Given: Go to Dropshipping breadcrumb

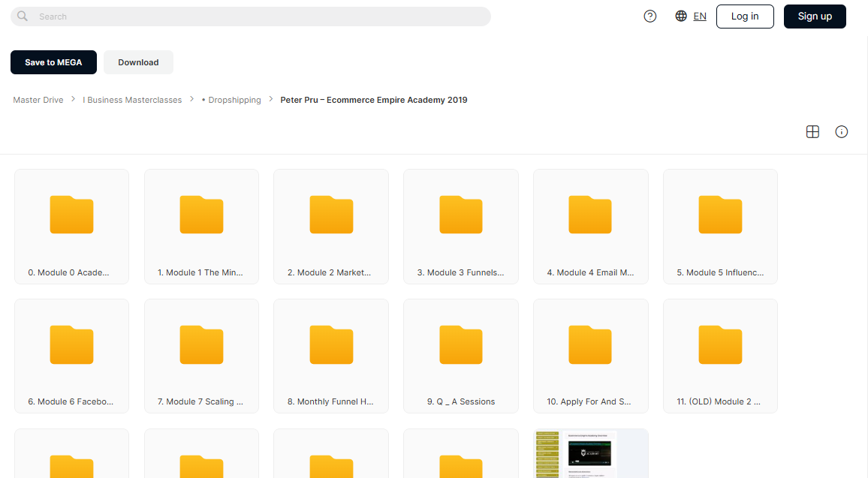Looking at the screenshot, I should pyautogui.click(x=231, y=100).
